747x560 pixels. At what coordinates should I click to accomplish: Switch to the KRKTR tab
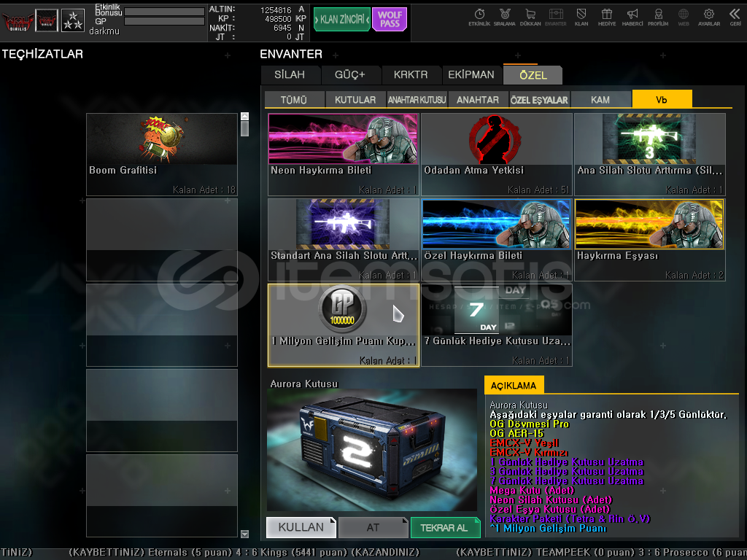[x=411, y=75]
